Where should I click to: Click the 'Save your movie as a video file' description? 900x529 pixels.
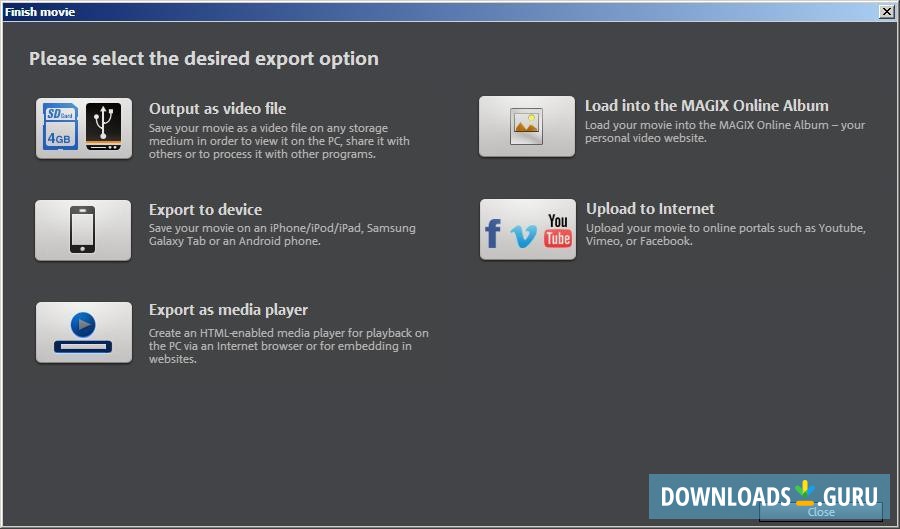click(x=280, y=141)
